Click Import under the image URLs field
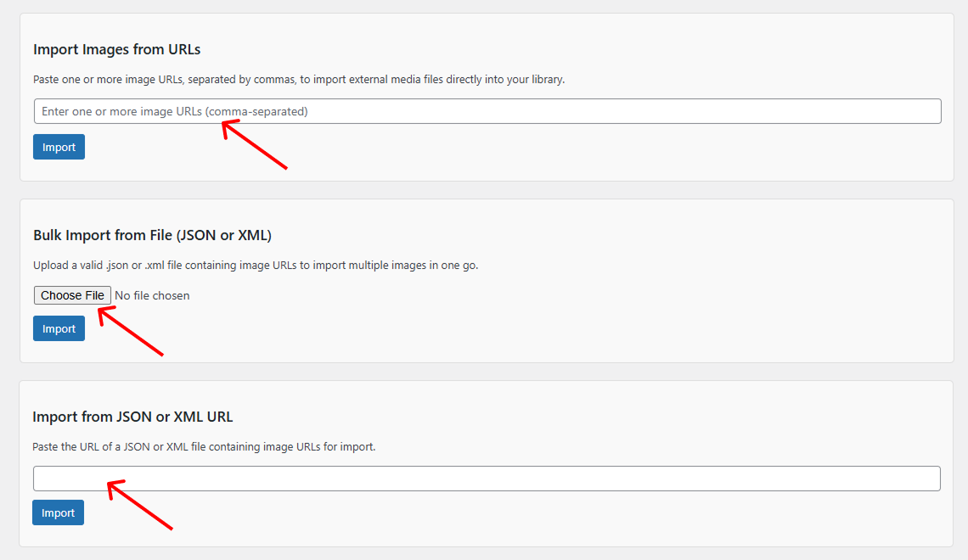968x560 pixels. [x=58, y=146]
